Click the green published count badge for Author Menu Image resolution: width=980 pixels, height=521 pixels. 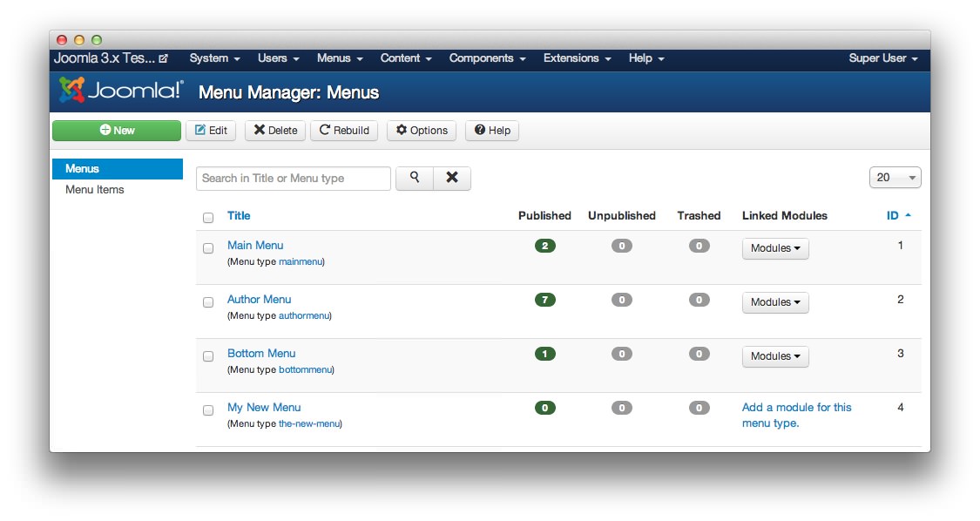[x=544, y=299]
